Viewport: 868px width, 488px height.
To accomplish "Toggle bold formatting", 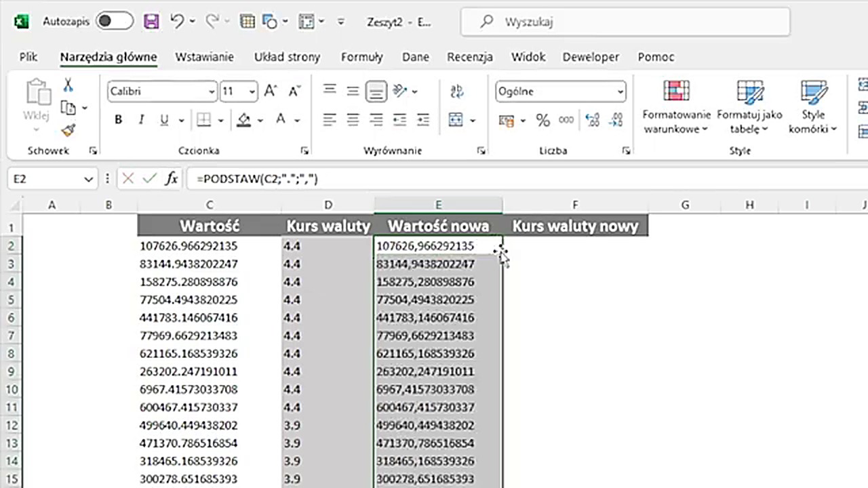I will point(119,121).
